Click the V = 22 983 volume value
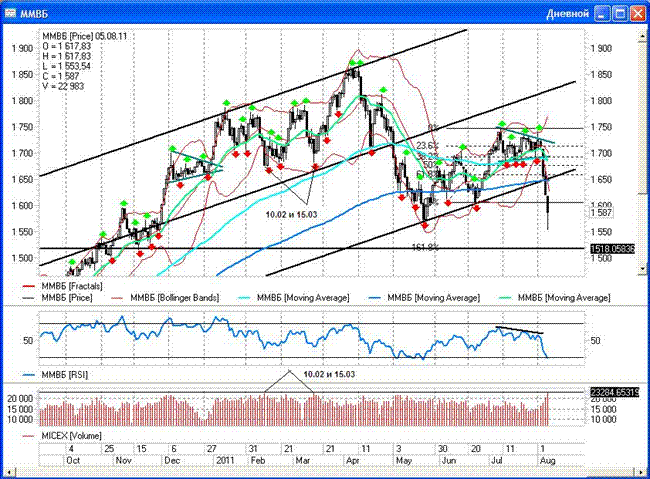Viewport: 650px width, 479px height. (x=63, y=86)
